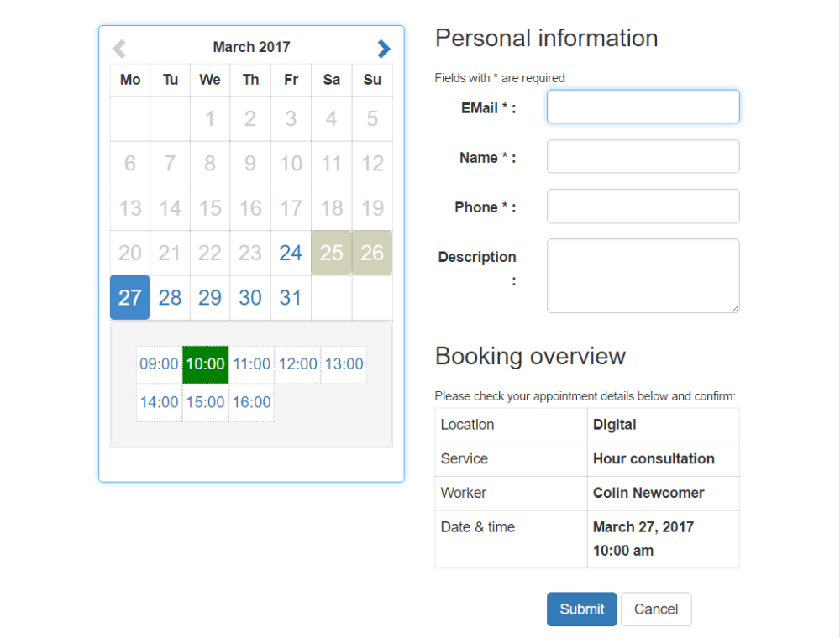Click the next month arrow
Viewport: 840px width, 638px height.
coord(384,48)
